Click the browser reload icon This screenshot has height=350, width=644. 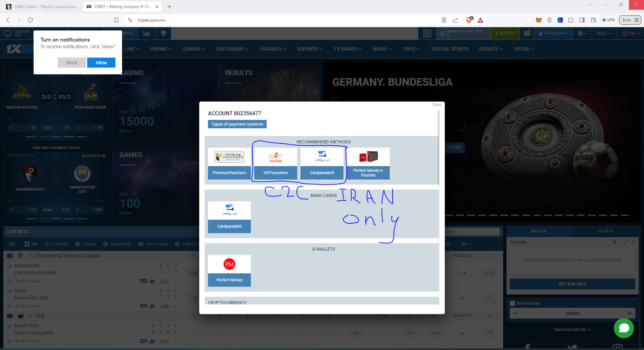click(x=30, y=20)
